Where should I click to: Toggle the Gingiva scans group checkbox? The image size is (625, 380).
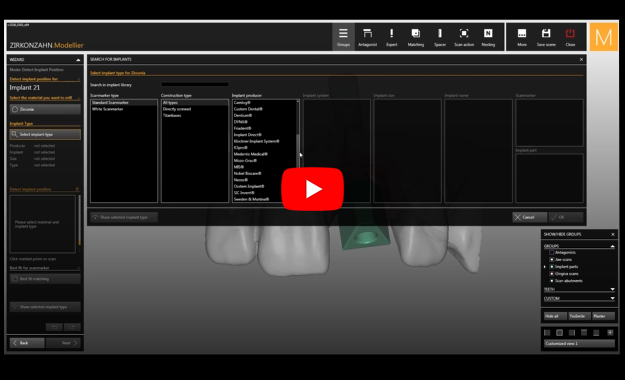(552, 274)
